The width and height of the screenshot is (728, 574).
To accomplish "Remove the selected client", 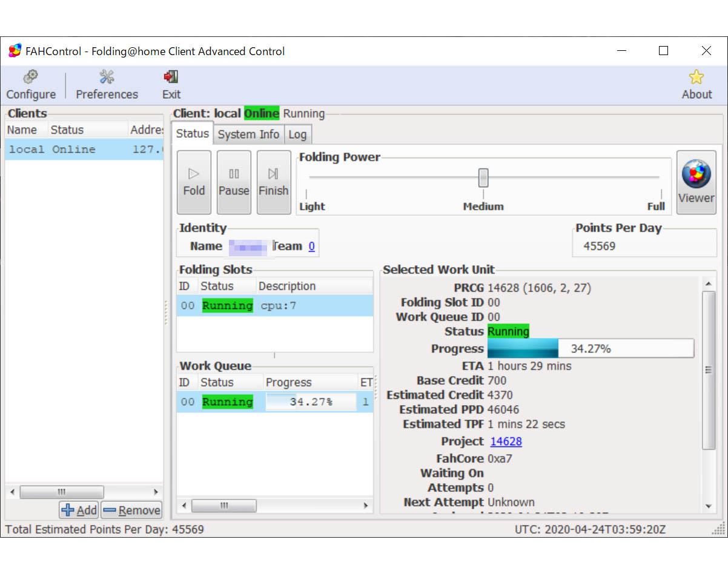I will (131, 510).
